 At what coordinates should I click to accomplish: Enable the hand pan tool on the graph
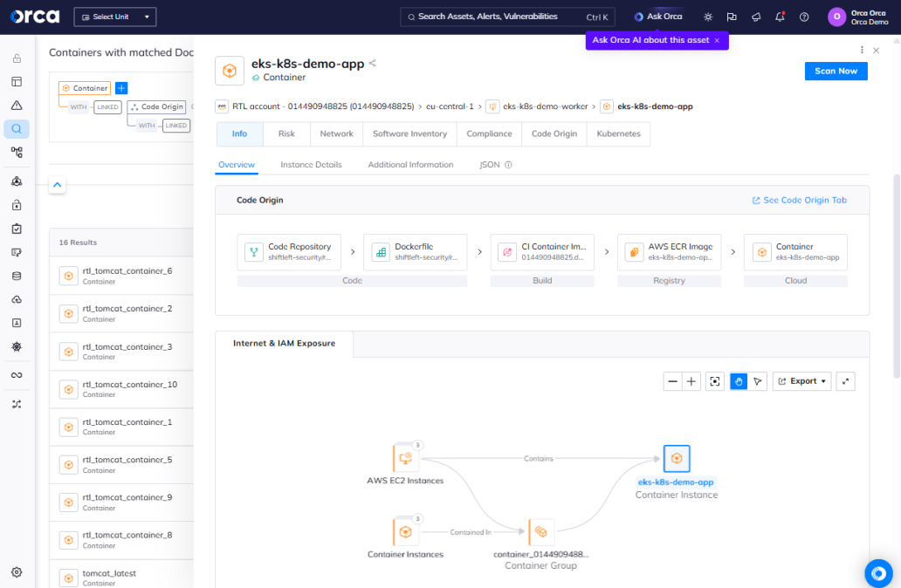pos(738,381)
